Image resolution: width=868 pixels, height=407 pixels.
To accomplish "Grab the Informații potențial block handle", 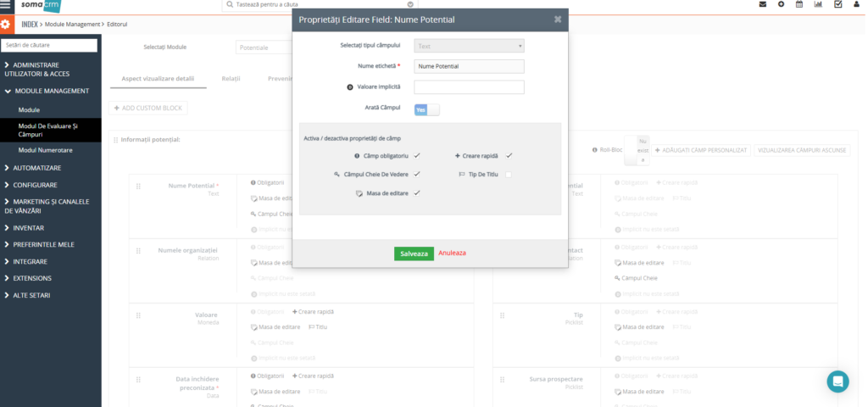I will click(x=115, y=140).
